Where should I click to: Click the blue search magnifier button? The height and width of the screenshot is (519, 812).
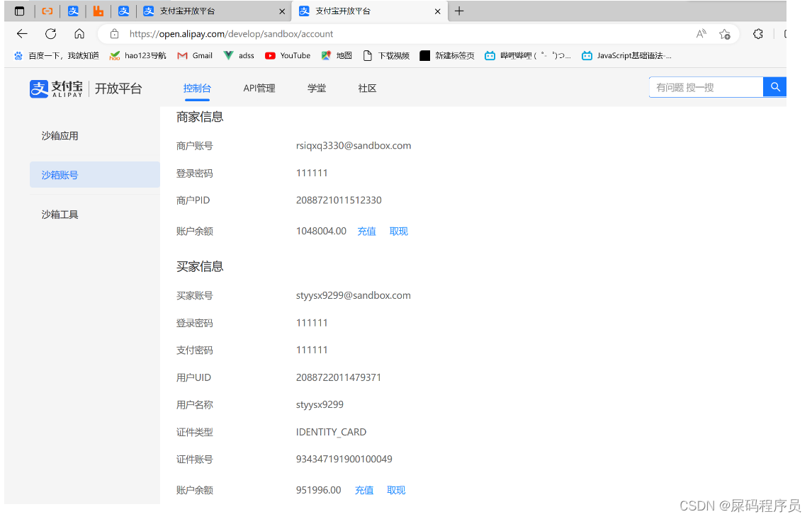pos(774,87)
